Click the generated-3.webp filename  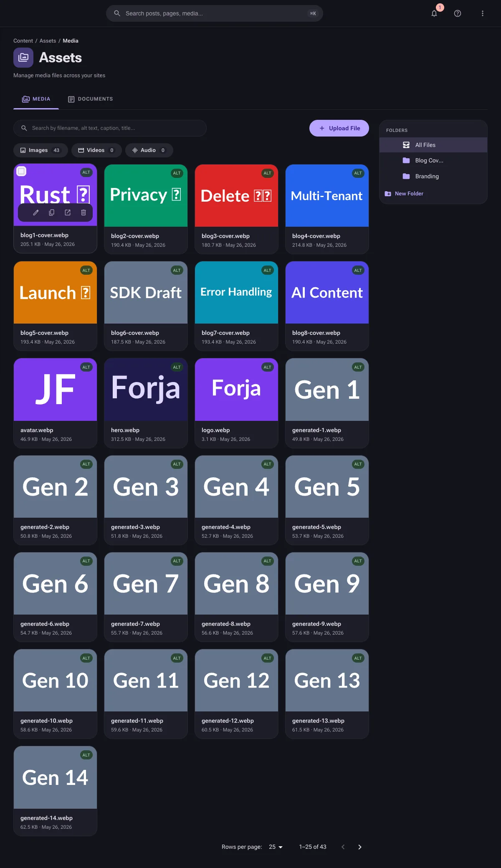pyautogui.click(x=135, y=527)
